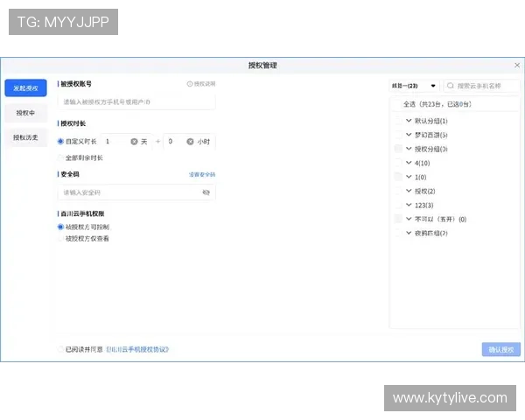Screen dimensions: 525x420
Task: Clear the hours value before 小时
Action: point(190,142)
